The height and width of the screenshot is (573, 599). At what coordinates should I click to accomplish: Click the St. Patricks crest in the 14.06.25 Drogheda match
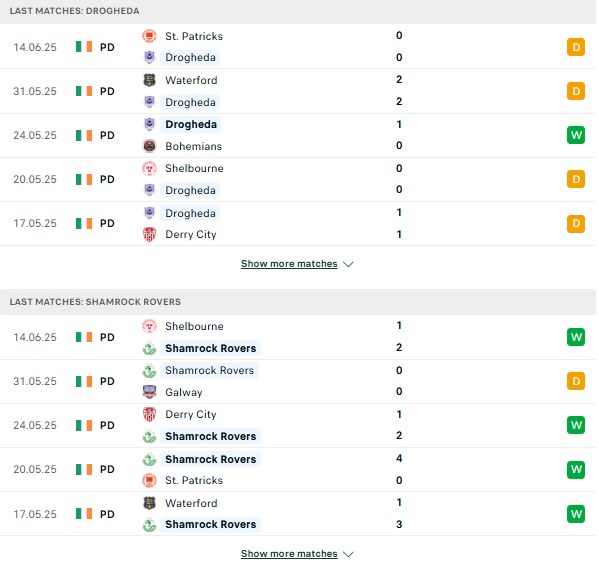coord(149,36)
